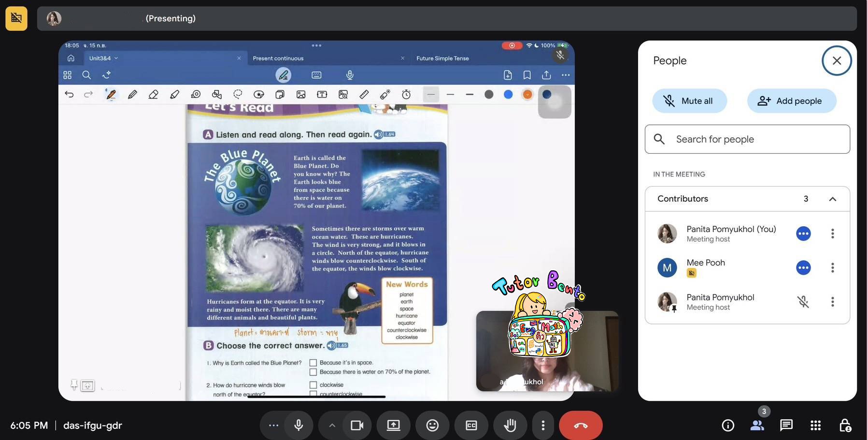Undo the last annotation stroke

[x=69, y=94]
